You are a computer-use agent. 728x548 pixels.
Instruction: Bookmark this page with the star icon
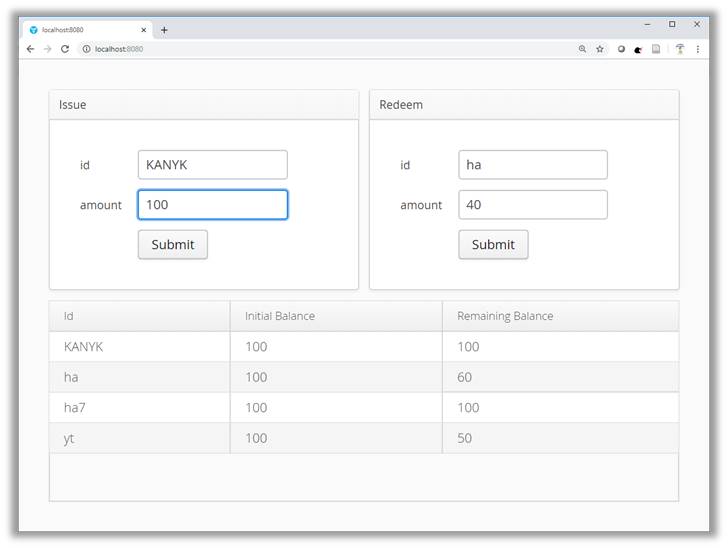point(600,49)
